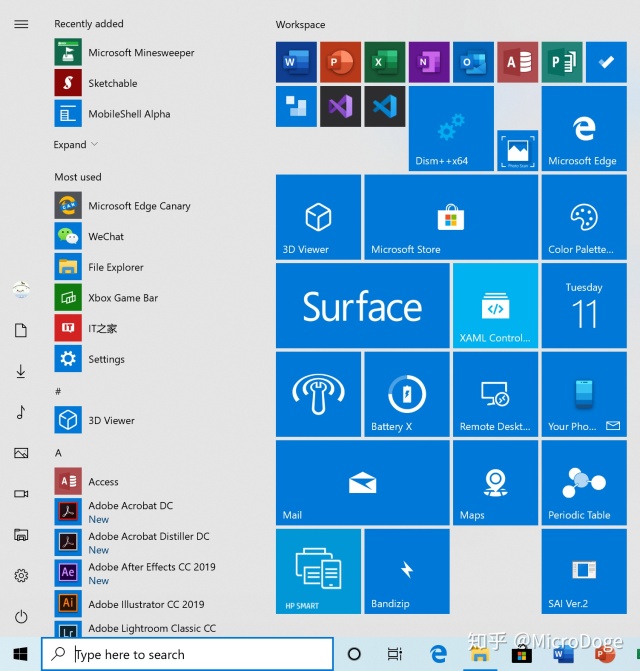The width and height of the screenshot is (640, 671).
Task: Click the Windows Start button
Action: 21,654
